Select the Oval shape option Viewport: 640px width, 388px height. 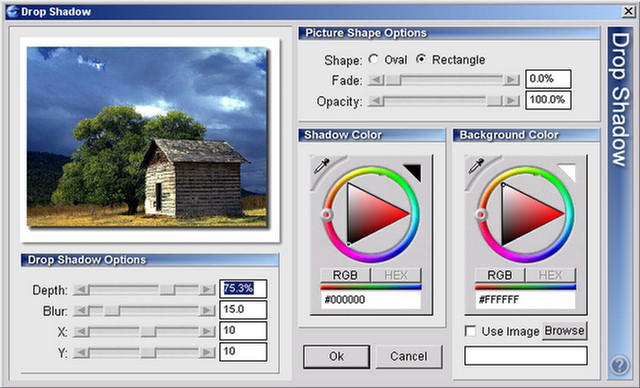tap(373, 60)
